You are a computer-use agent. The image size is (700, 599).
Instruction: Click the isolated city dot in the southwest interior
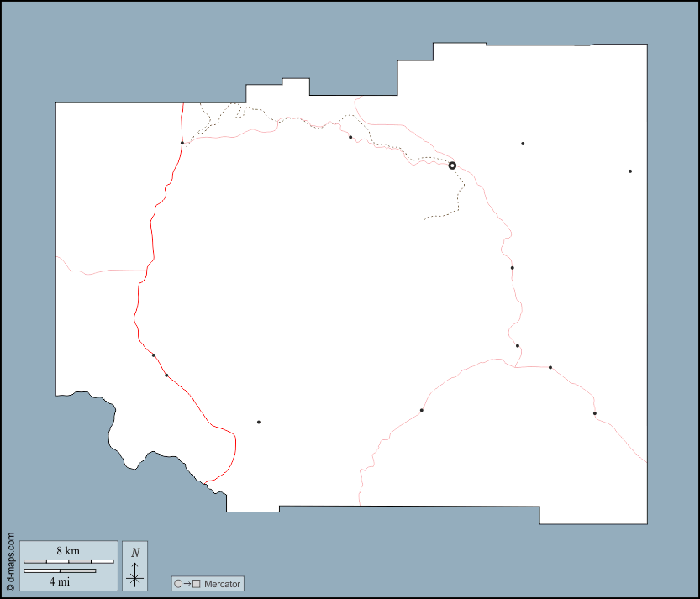click(259, 423)
